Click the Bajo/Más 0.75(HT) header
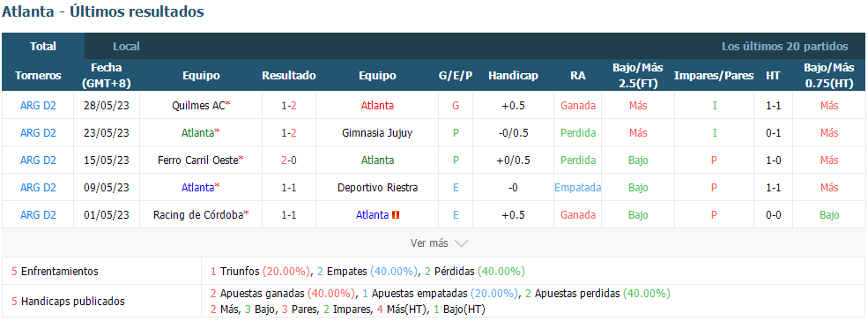Screen dimensions: 868x321 [x=828, y=75]
